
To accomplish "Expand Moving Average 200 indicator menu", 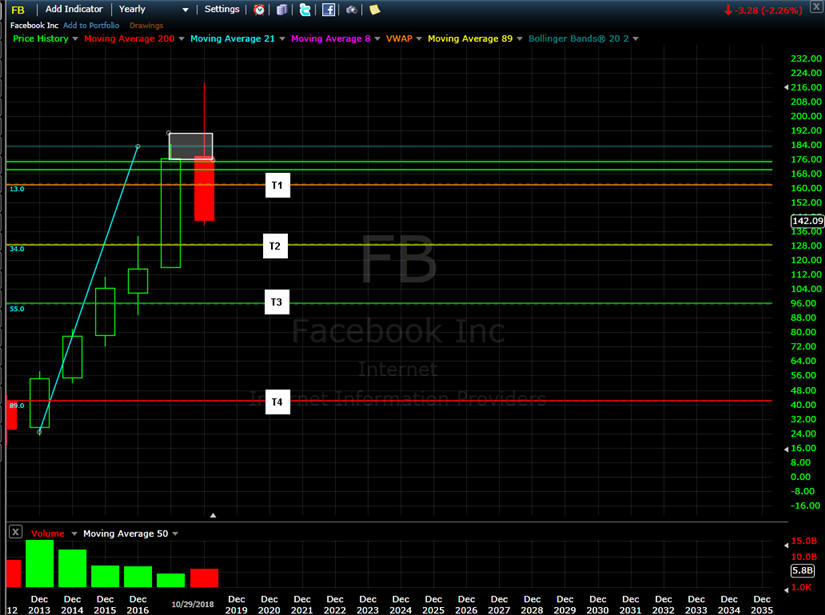I will pos(182,39).
